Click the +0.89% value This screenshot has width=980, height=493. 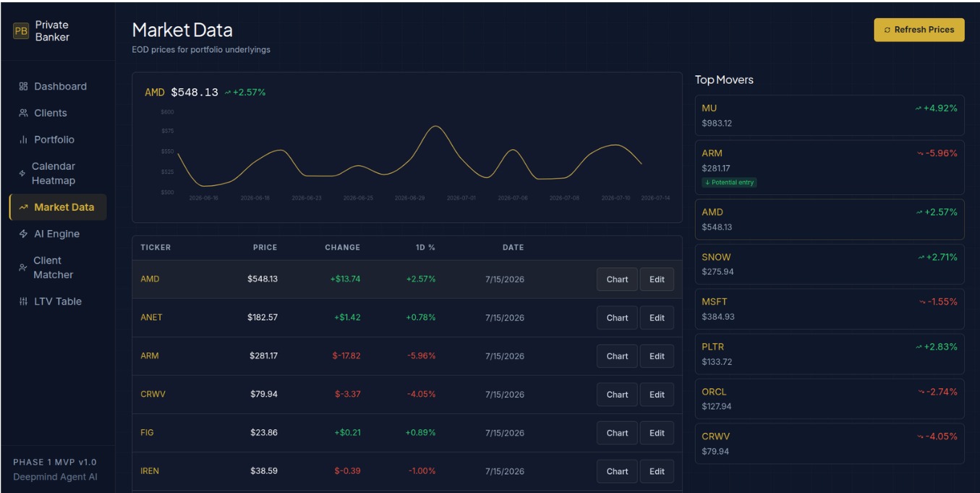[x=421, y=433]
